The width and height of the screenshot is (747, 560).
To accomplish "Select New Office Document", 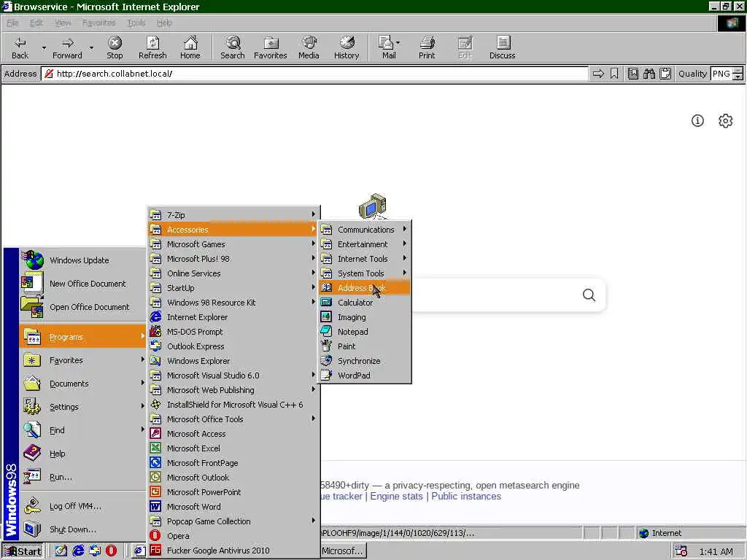I will (x=82, y=284).
